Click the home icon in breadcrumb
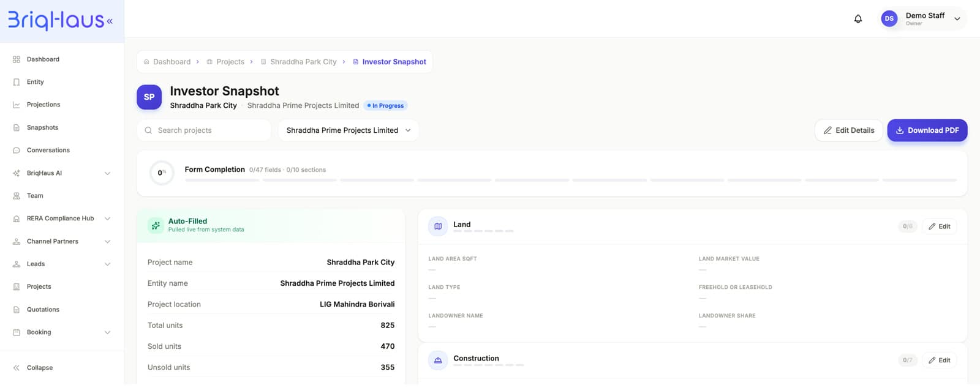This screenshot has height=388, width=980. click(146, 62)
